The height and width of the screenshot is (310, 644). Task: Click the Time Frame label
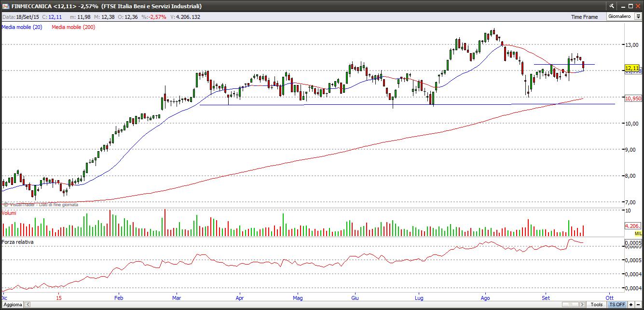[584, 16]
